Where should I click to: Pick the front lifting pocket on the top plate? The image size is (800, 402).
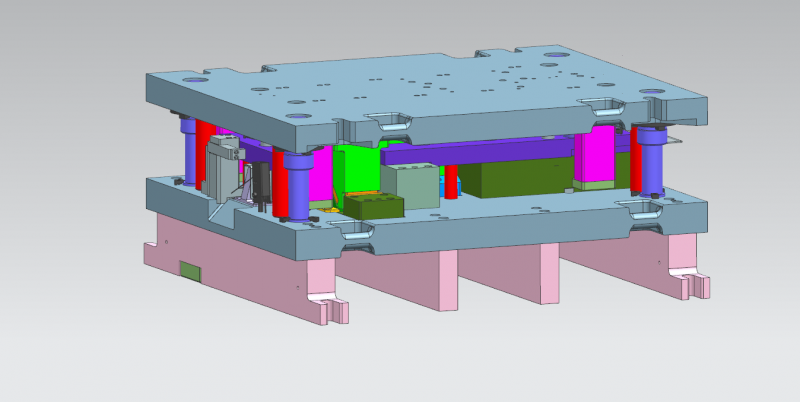point(390,122)
